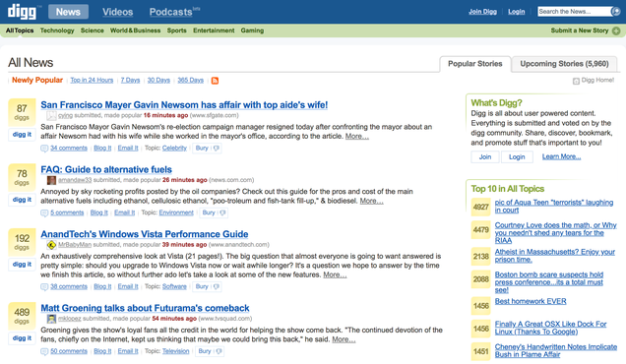This screenshot has height=364, width=626.
Task: Expand the AnandTech story description via More
Action: click(x=335, y=274)
